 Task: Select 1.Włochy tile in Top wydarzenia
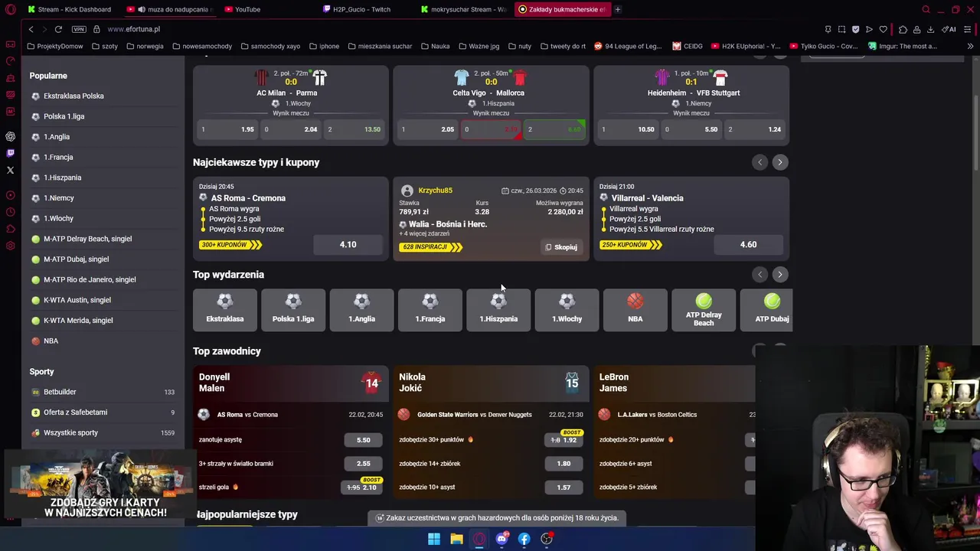(x=567, y=309)
